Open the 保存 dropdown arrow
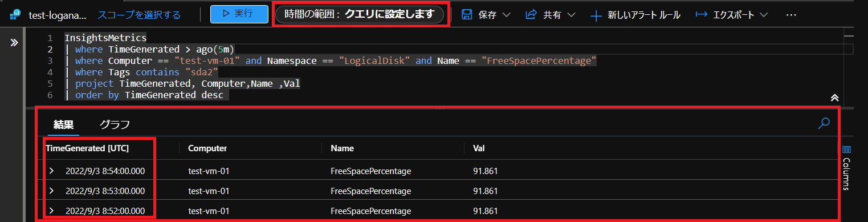This screenshot has height=222, width=868. (506, 15)
